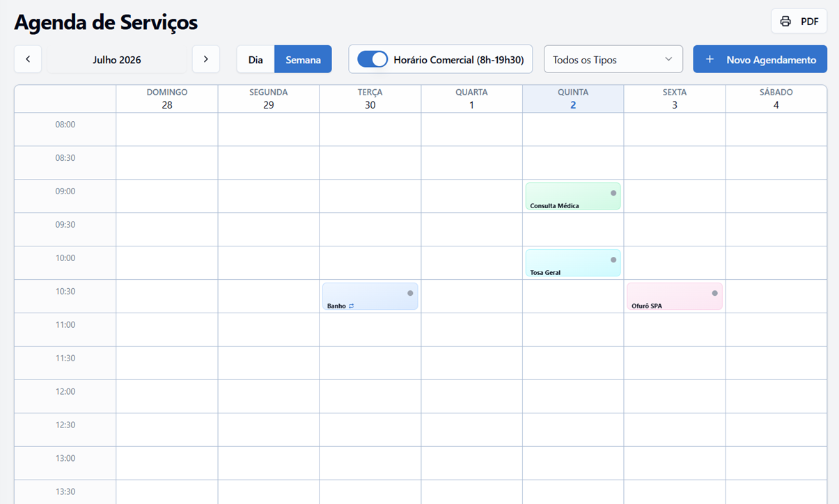The height and width of the screenshot is (504, 839).
Task: Switch to Dia view
Action: pos(256,59)
